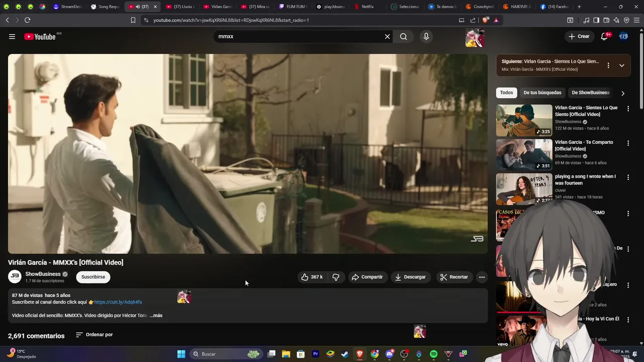Reload the page

click(x=27, y=20)
